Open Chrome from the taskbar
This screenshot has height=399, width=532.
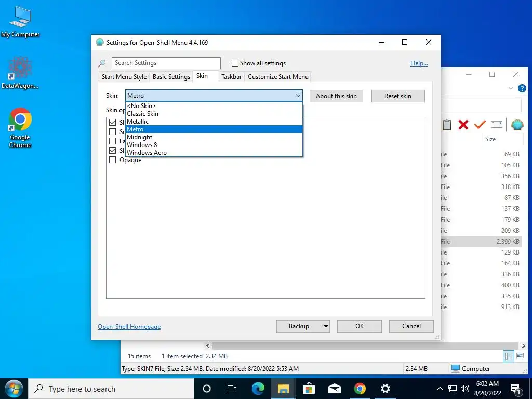pos(360,389)
